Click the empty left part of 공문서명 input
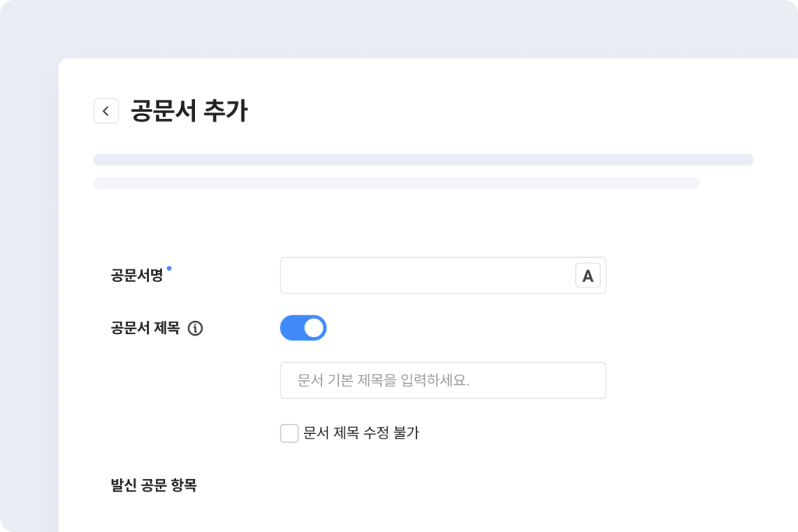The image size is (798, 532). (x=327, y=276)
